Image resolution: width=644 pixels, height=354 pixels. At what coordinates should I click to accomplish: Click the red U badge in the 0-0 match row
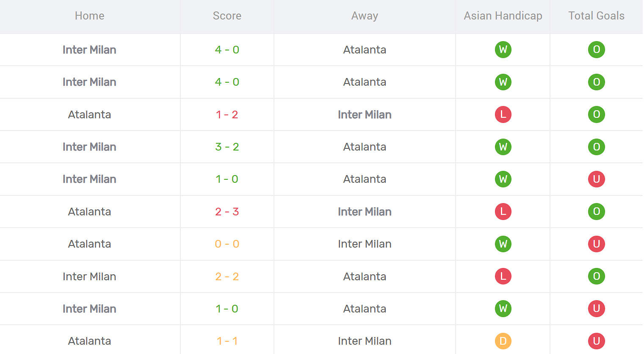tap(596, 244)
